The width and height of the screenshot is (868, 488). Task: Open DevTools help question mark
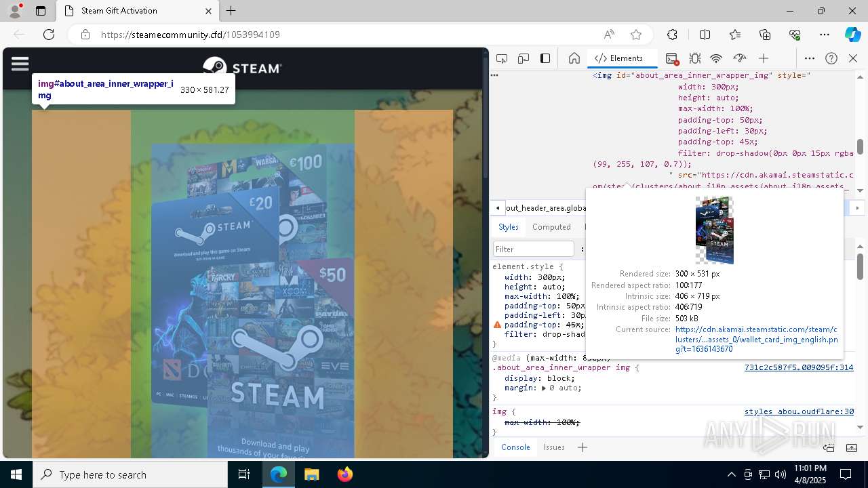(831, 58)
